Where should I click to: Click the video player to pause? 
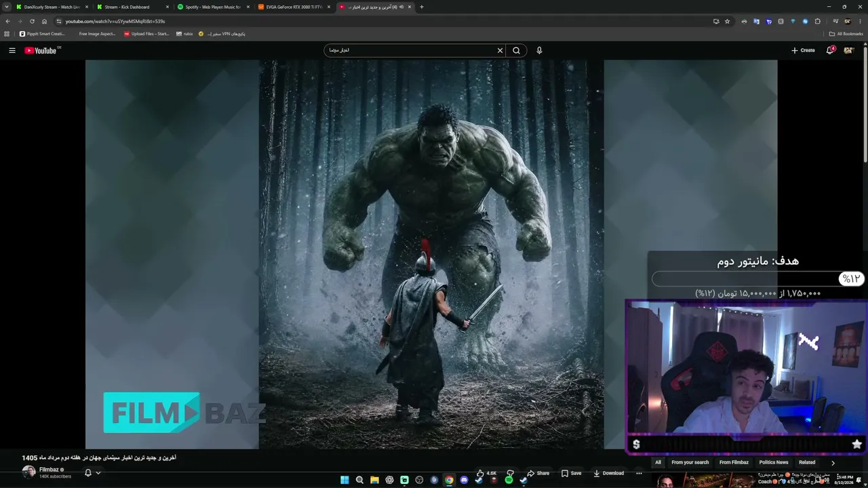click(x=431, y=254)
